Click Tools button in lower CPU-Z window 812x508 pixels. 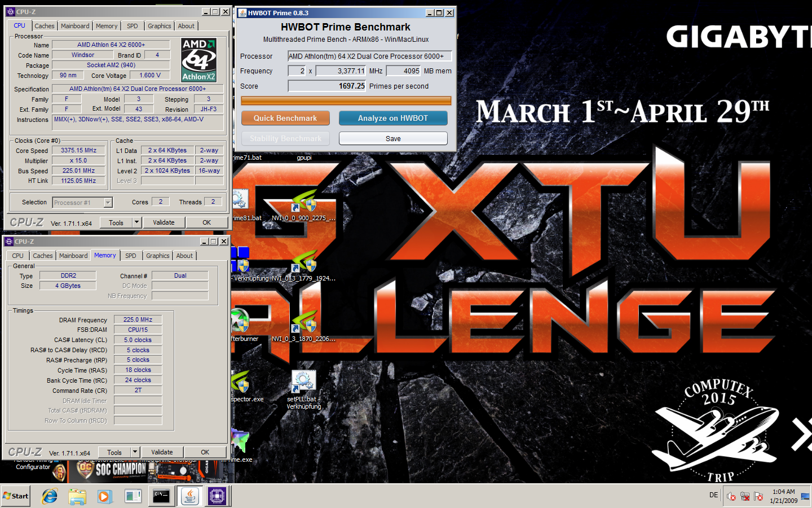[x=114, y=452]
